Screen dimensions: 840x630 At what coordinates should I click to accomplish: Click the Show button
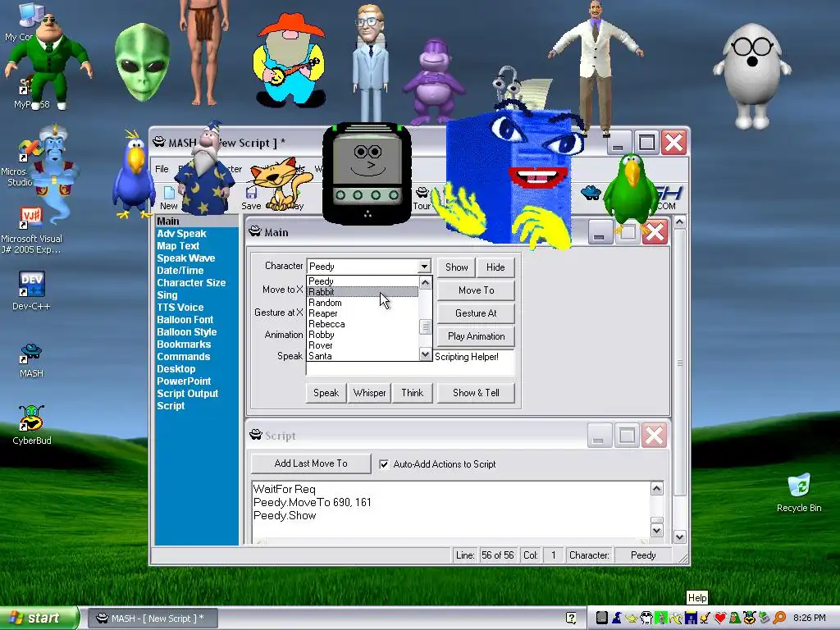click(456, 267)
